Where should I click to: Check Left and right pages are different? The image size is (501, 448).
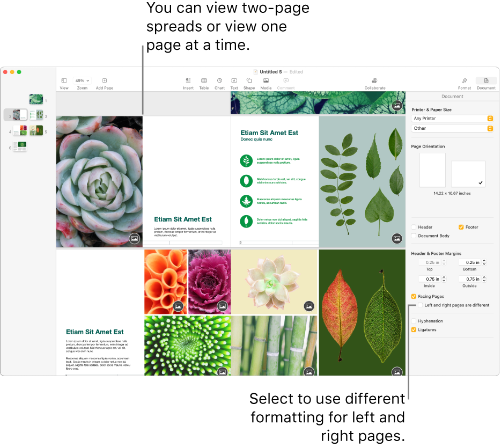point(419,304)
